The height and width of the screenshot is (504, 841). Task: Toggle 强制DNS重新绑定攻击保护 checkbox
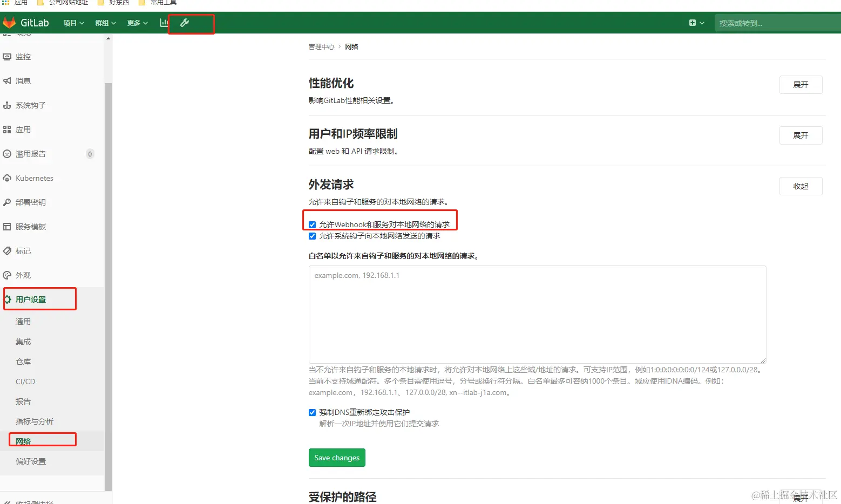click(x=312, y=412)
